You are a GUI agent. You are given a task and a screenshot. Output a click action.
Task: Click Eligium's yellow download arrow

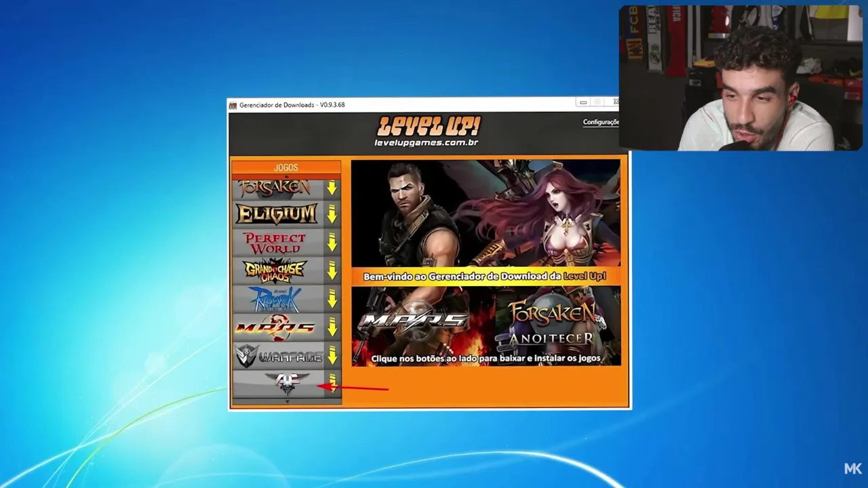tap(332, 215)
